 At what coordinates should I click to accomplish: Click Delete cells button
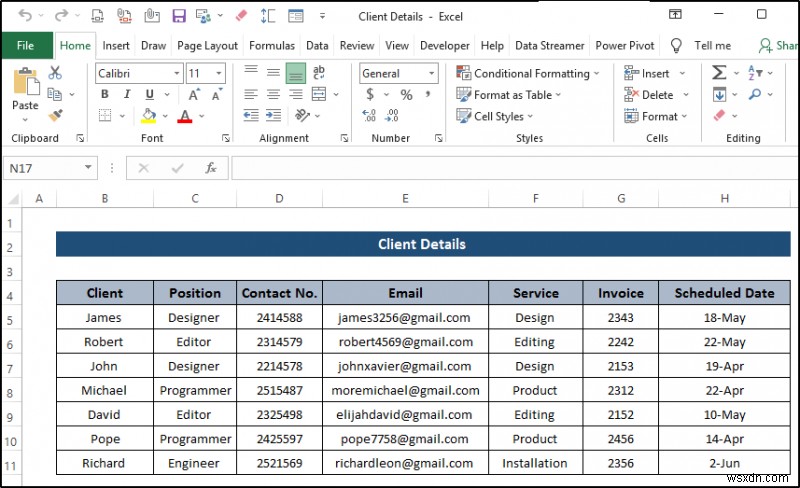click(x=648, y=95)
